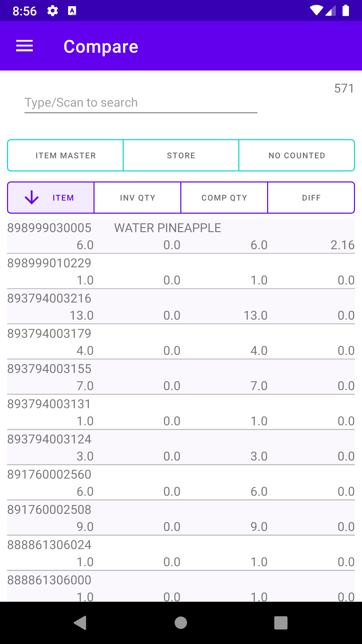Sort list by Diff column
Screen dimensions: 362x644
point(311,198)
